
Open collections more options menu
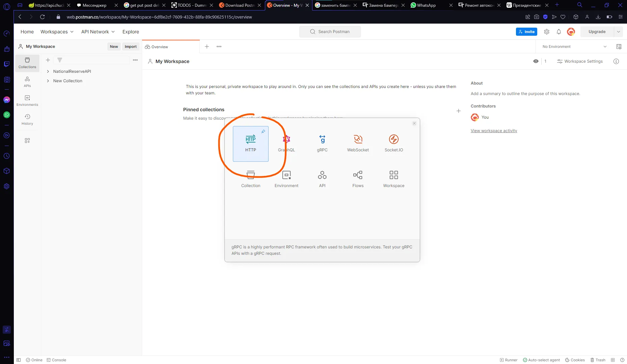click(x=135, y=60)
